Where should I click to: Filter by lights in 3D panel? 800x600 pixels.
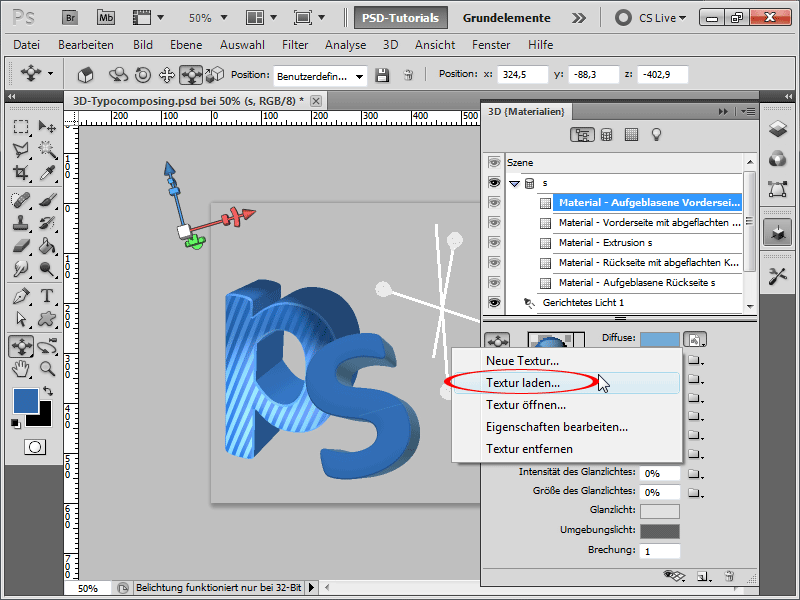click(x=656, y=135)
